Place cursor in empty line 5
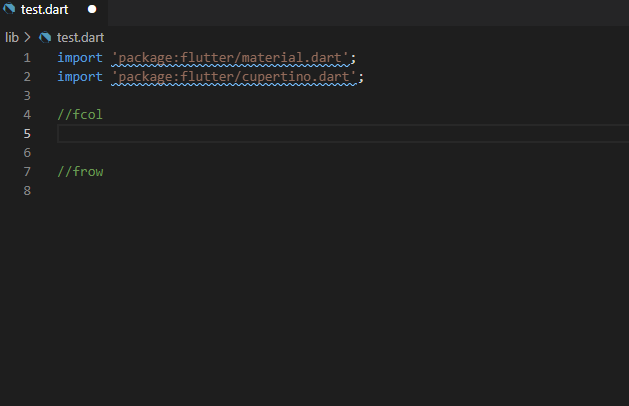Viewport: 629px width, 406px height. (343, 134)
